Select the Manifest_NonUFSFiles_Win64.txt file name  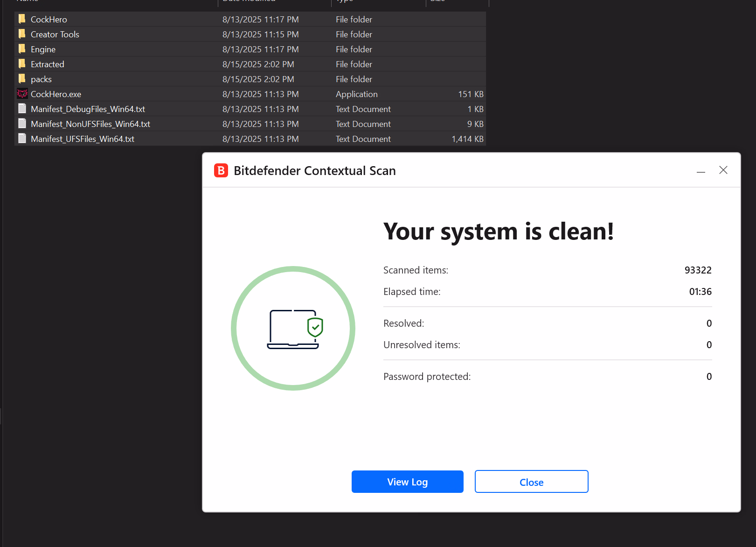pyautogui.click(x=90, y=124)
